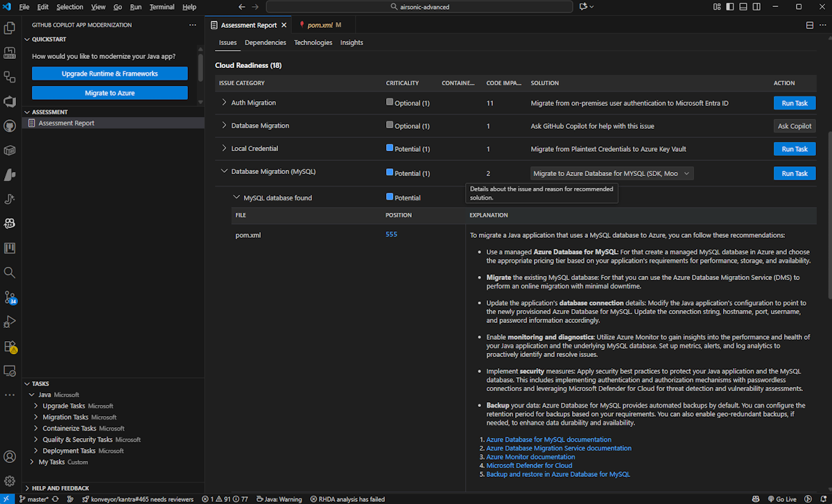Open Azure Monitor documentation link
This screenshot has width=832, height=504.
(530, 457)
